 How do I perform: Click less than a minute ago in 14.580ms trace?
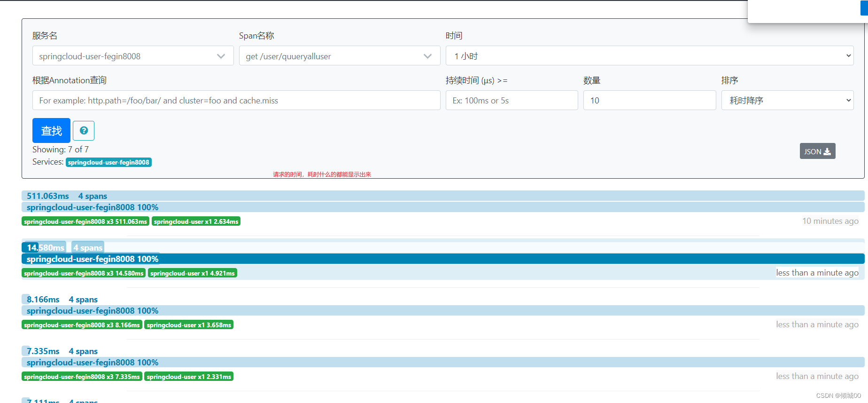coord(817,273)
